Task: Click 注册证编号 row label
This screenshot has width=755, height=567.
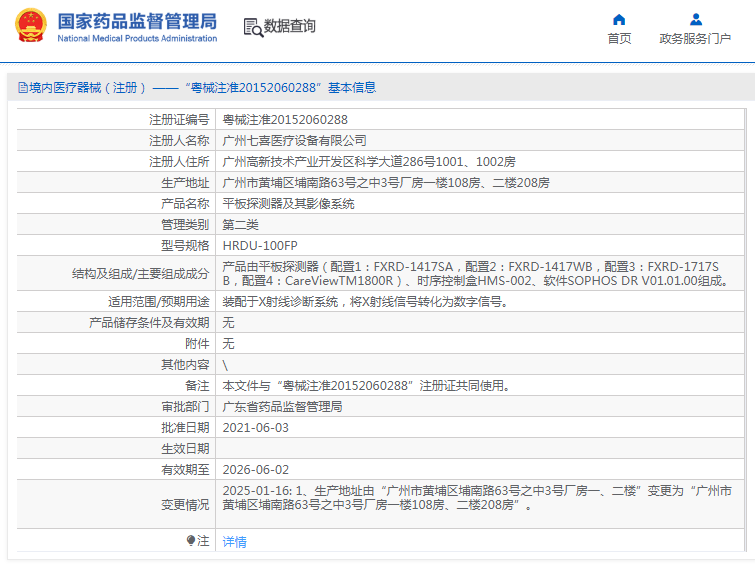Action: 179,119
